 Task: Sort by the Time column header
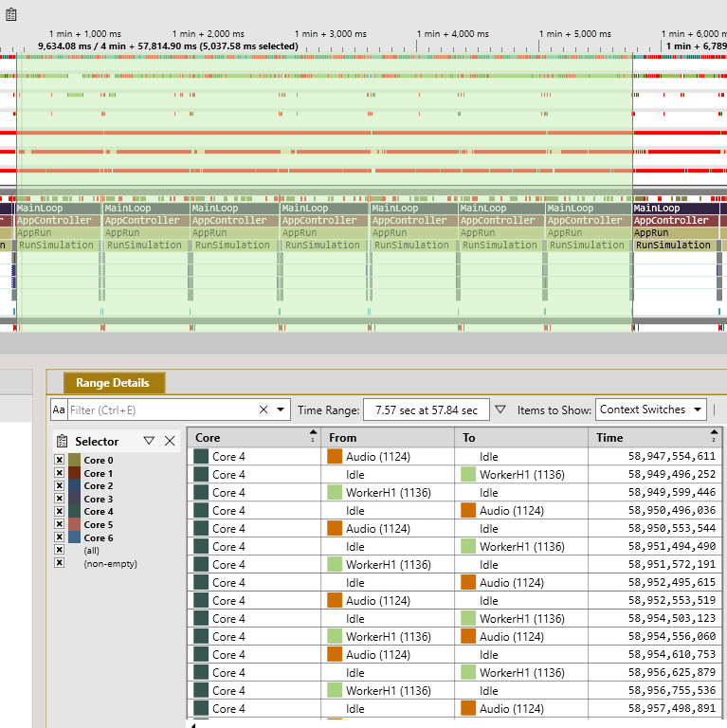coord(655,437)
